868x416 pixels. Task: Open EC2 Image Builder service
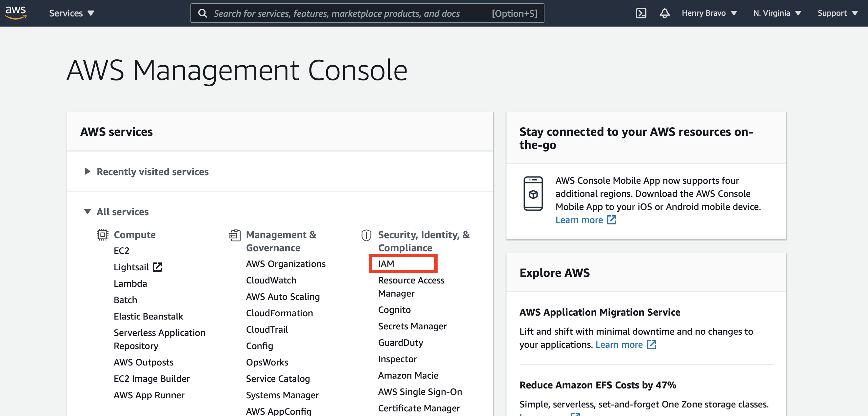pos(152,379)
